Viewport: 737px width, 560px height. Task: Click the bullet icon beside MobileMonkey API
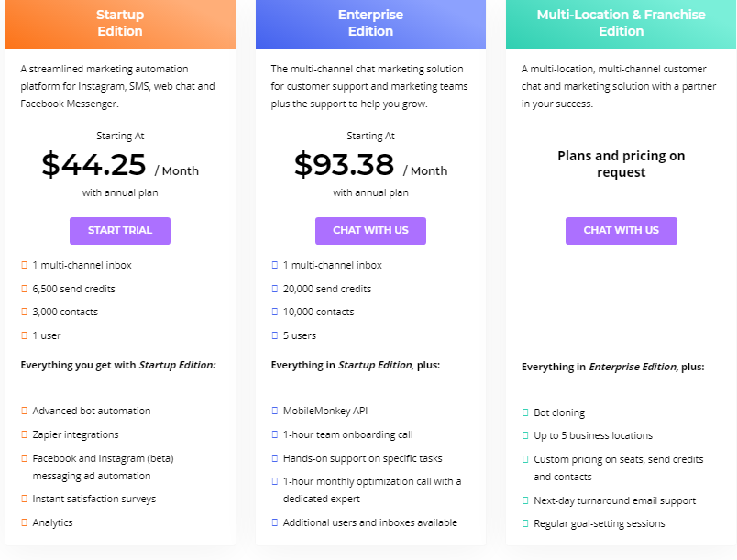(275, 412)
